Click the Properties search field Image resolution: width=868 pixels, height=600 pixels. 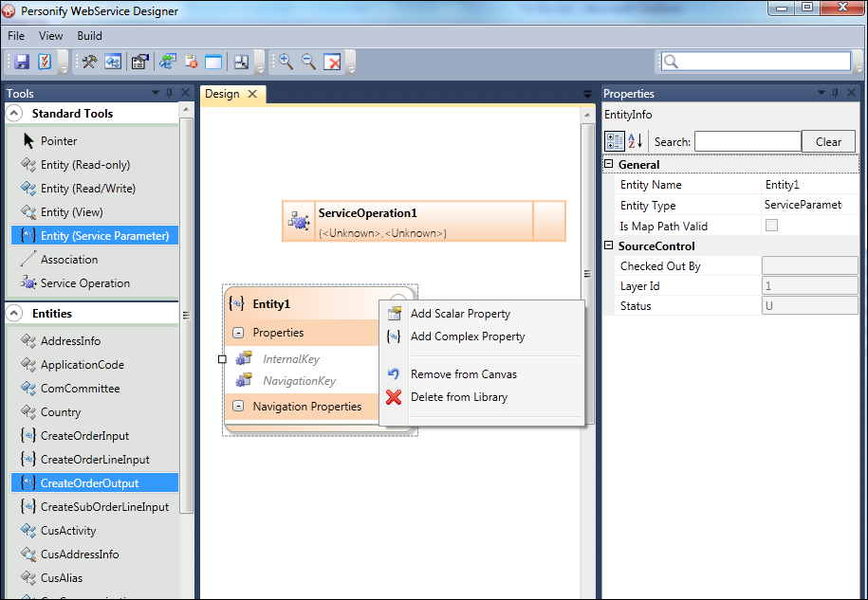[x=748, y=141]
